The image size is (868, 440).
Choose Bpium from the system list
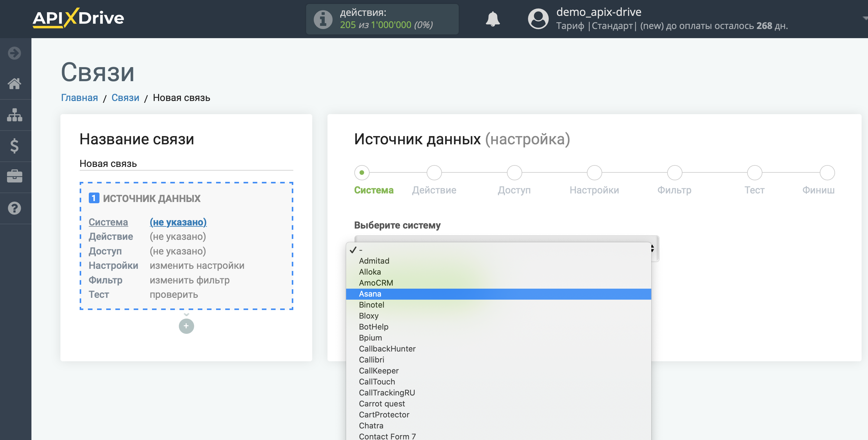pyautogui.click(x=498, y=337)
